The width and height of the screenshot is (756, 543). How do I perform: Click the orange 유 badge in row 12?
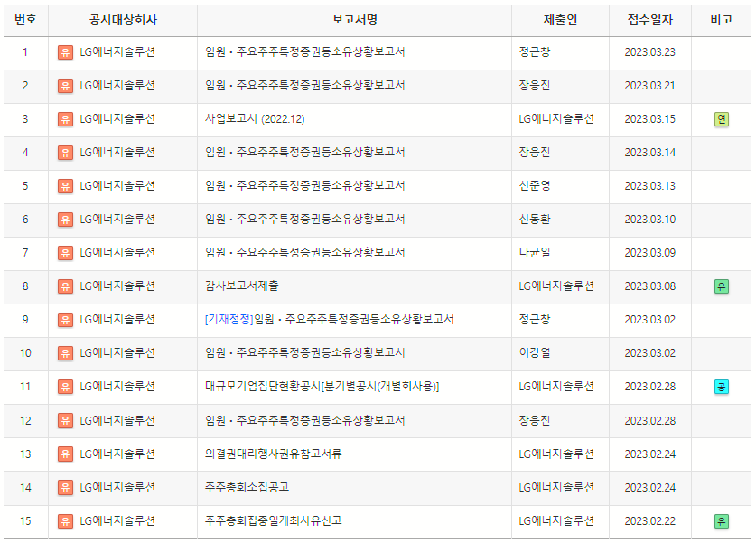click(65, 421)
